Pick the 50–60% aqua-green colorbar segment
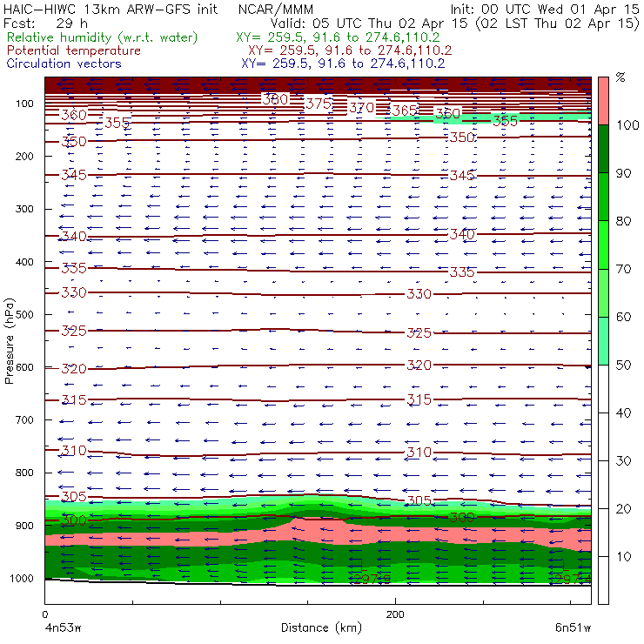644x644 pixels. pos(603,341)
